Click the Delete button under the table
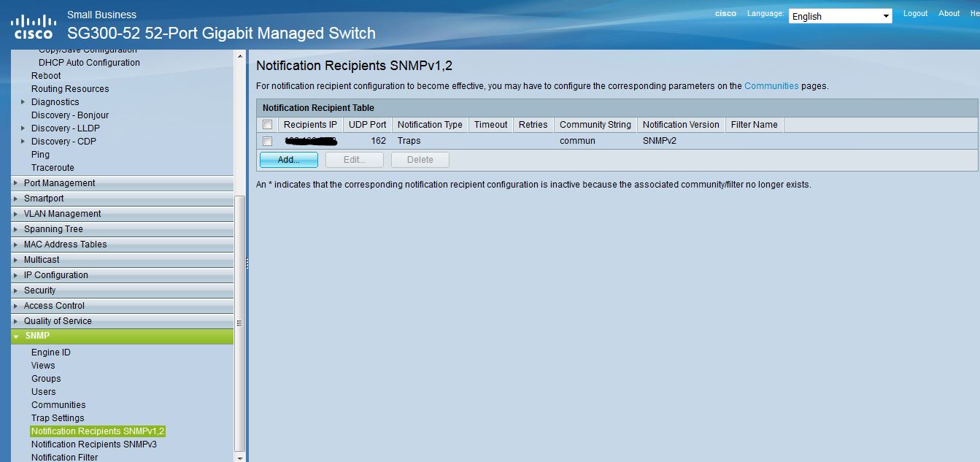The width and height of the screenshot is (980, 462). tap(420, 160)
